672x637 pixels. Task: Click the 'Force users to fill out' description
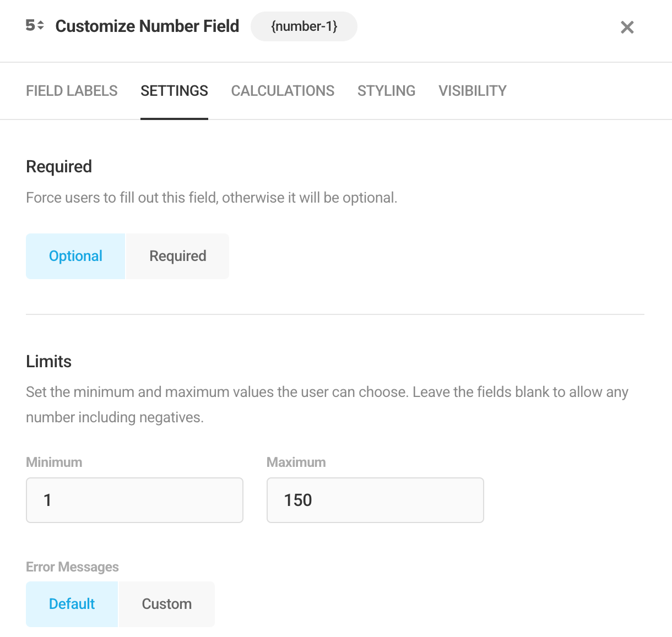coord(212,198)
